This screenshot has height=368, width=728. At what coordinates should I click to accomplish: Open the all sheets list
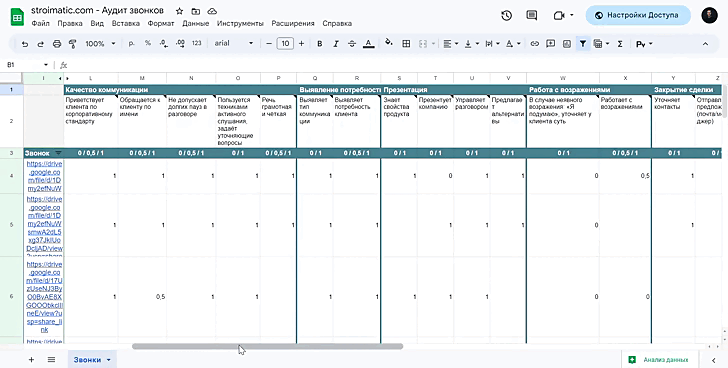[x=52, y=360]
